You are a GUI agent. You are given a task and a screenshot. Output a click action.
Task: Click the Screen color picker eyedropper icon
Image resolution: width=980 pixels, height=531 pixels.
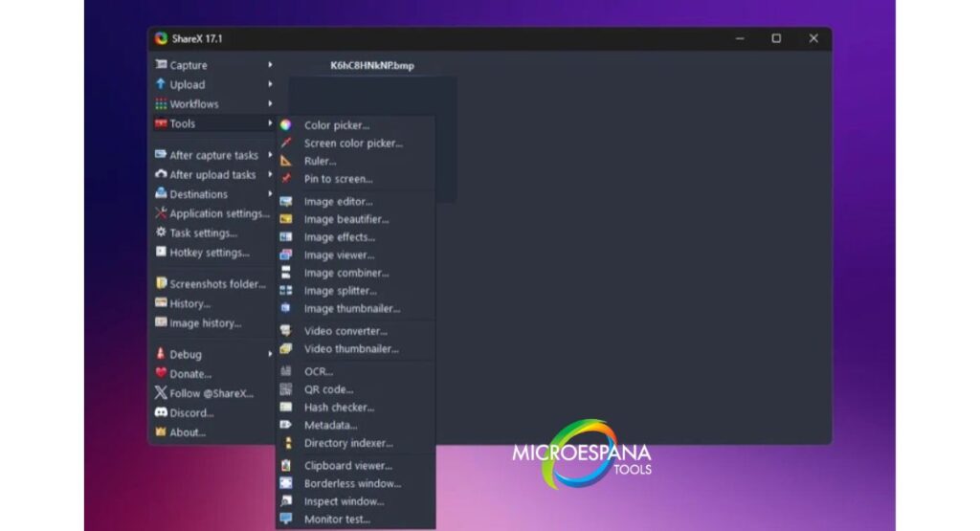click(x=285, y=144)
